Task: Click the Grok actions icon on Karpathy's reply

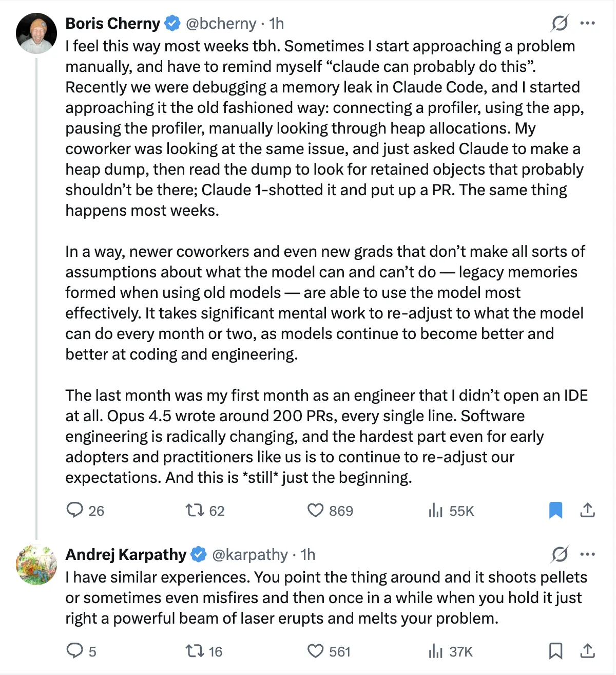Action: pos(560,555)
